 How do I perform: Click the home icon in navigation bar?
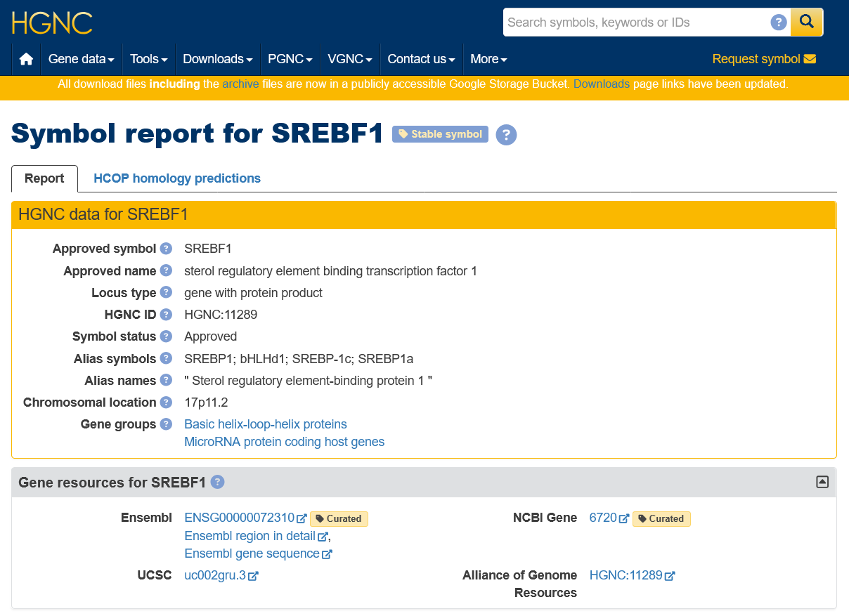tap(27, 59)
